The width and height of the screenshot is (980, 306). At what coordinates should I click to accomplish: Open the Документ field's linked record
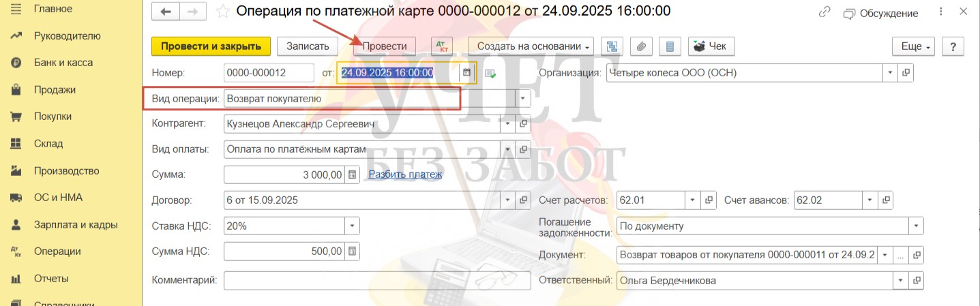pos(917,255)
